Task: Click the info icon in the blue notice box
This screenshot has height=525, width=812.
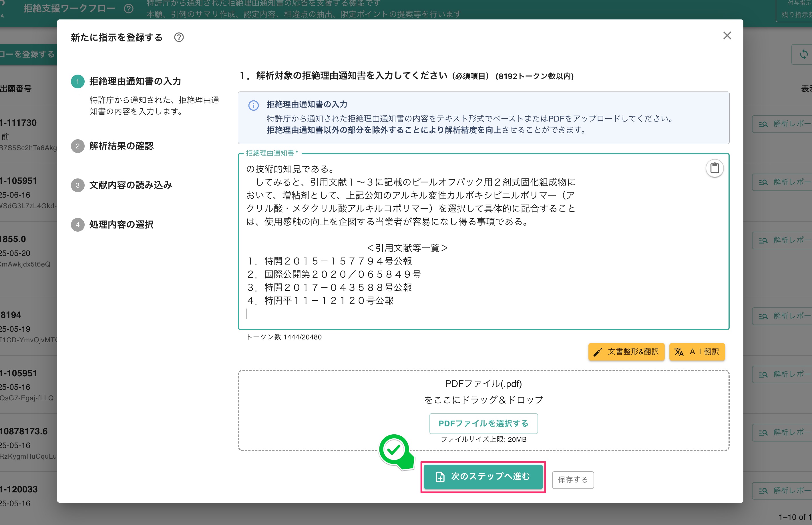Action: [253, 105]
